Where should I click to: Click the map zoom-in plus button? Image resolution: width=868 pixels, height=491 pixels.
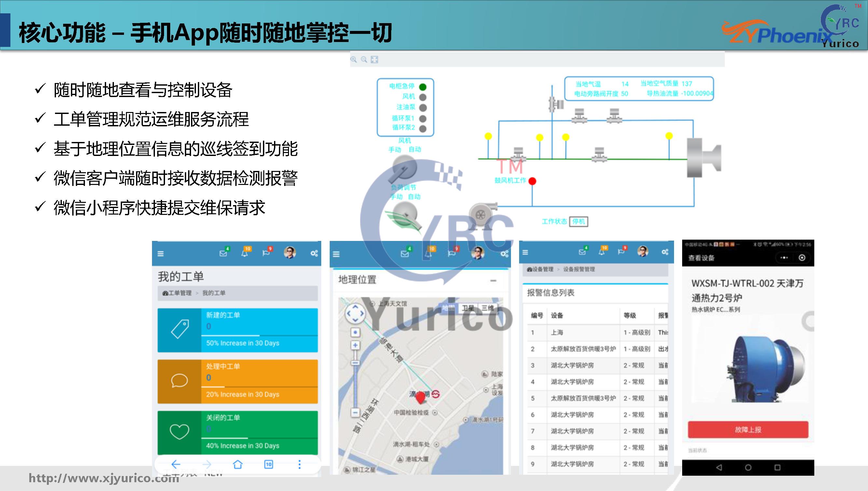coord(355,345)
